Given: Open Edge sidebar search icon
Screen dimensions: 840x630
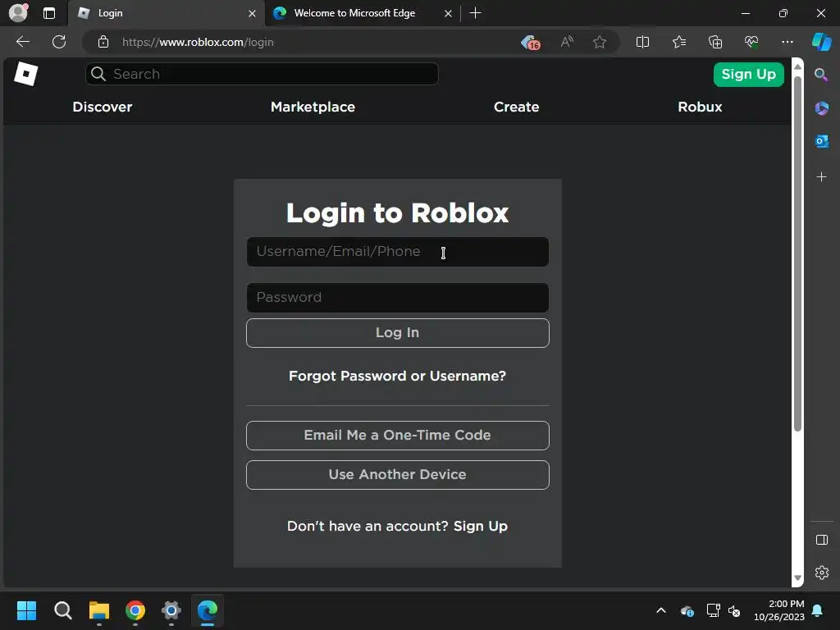Looking at the screenshot, I should click(821, 75).
